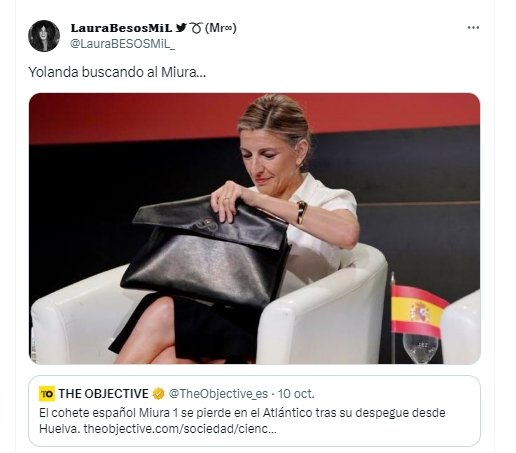Click the Taurus symbol beside LauraBesosMiL

click(x=196, y=28)
